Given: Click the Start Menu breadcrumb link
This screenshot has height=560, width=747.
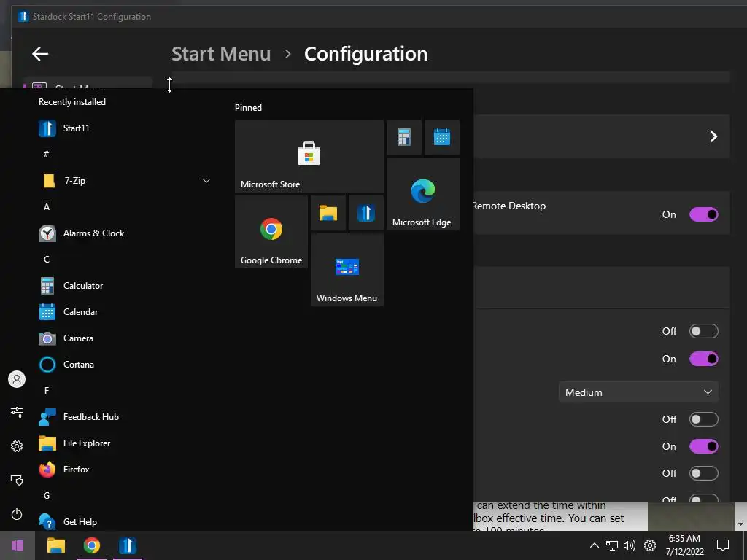Looking at the screenshot, I should (221, 54).
